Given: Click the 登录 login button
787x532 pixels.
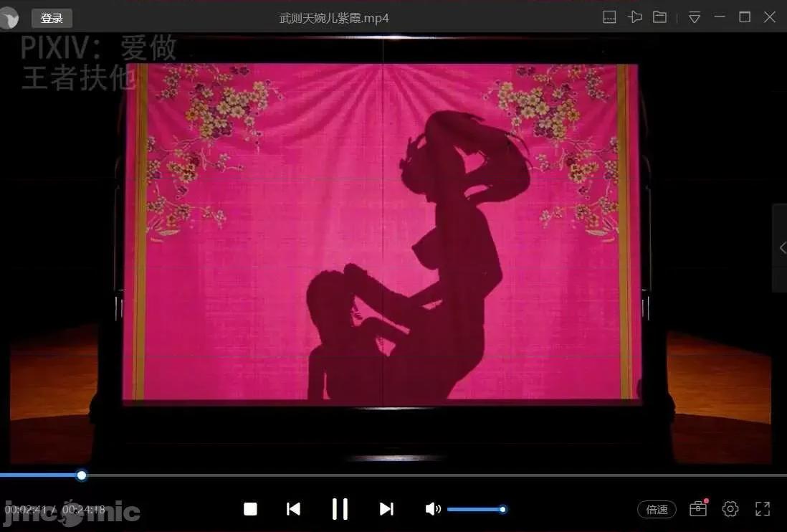Looking at the screenshot, I should pyautogui.click(x=52, y=19).
